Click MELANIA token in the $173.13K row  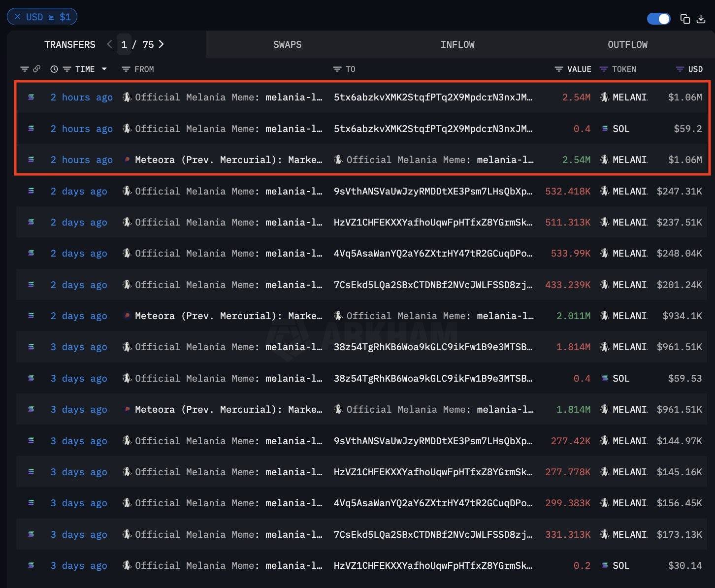pyautogui.click(x=629, y=534)
